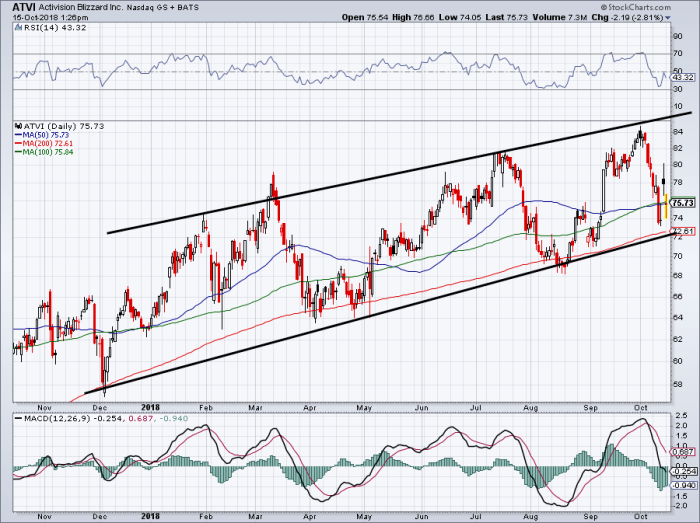Click the 15-Oct-2018 1:26pm timestamp
This screenshot has height=523, width=700.
[x=50, y=17]
